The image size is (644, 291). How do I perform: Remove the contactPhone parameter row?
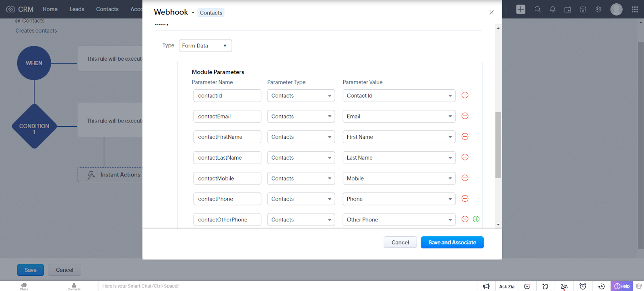click(465, 199)
